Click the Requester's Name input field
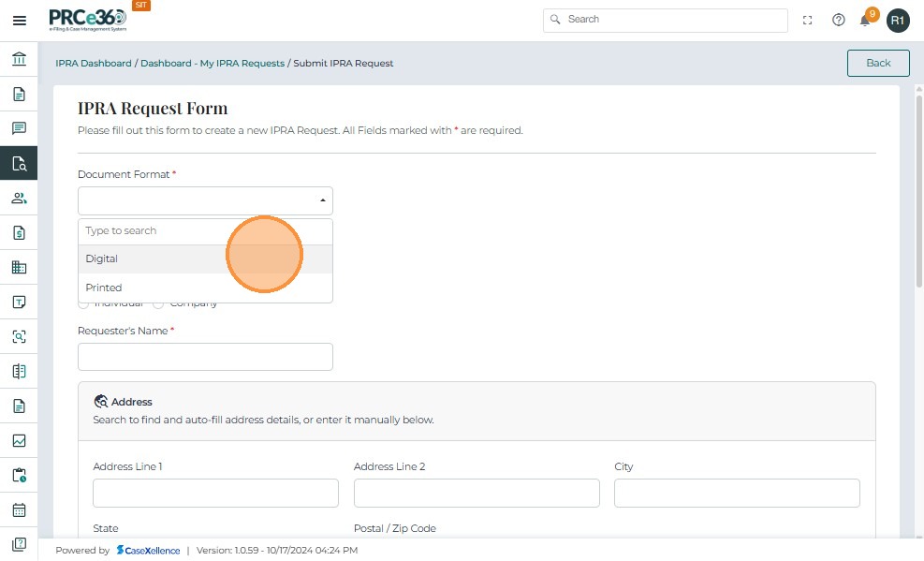The width and height of the screenshot is (924, 561). coord(205,357)
